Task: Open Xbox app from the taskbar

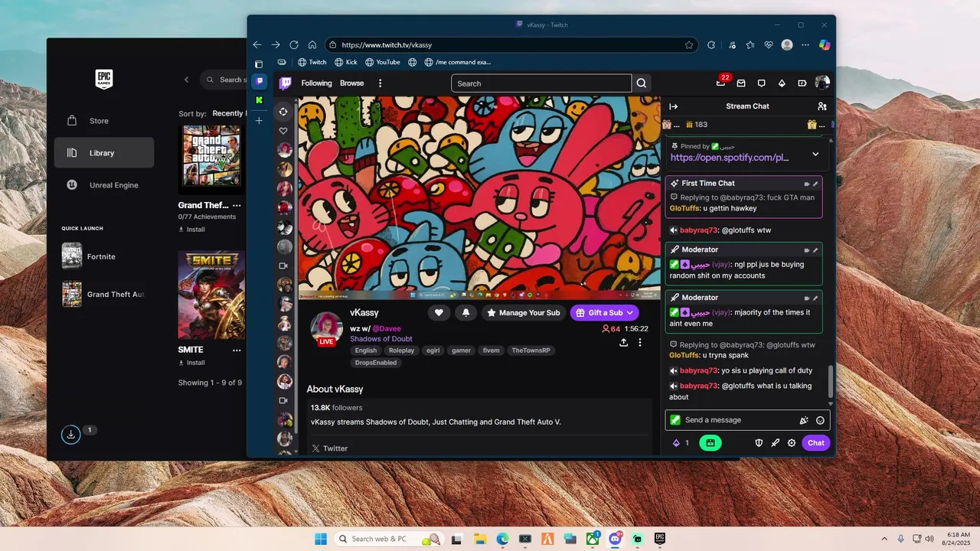Action: [x=593, y=539]
